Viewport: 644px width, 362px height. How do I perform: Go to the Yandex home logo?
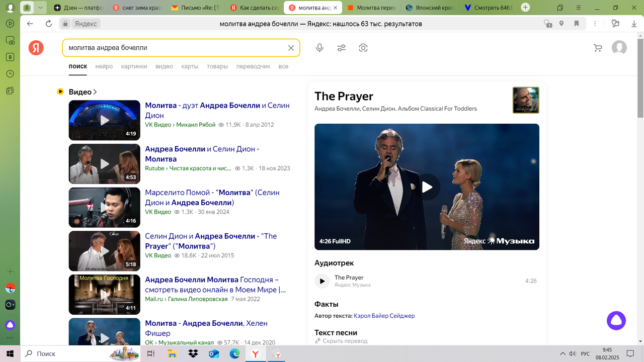(x=36, y=48)
